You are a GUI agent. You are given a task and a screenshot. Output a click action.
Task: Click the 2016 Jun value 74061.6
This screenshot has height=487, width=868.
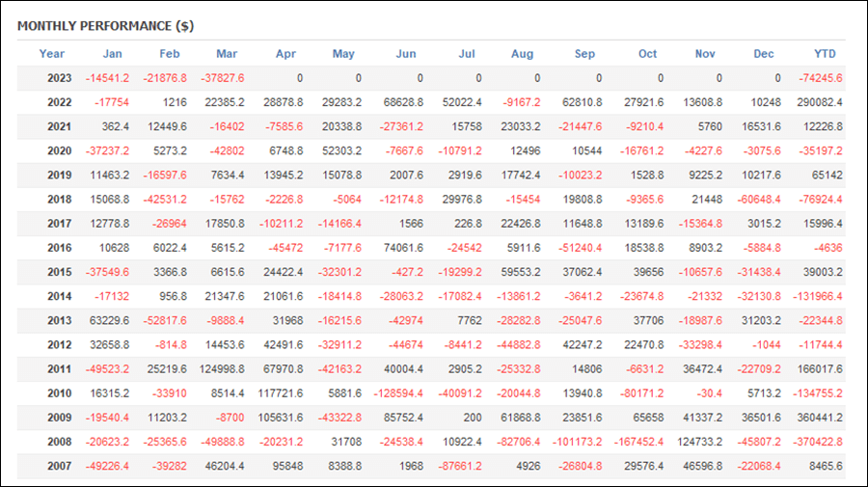(403, 248)
